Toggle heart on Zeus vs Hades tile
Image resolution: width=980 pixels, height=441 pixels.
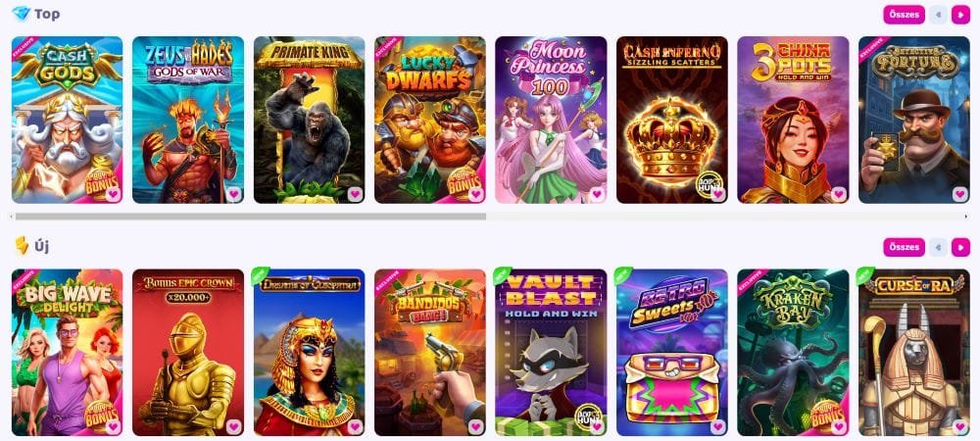[x=234, y=194]
